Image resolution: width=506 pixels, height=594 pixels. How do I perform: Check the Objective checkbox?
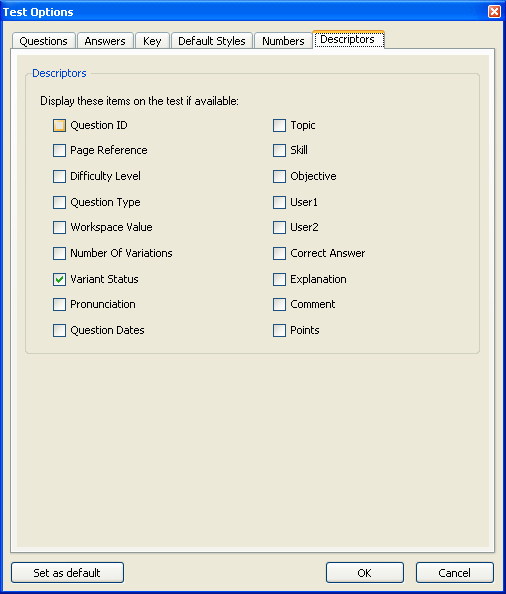(x=280, y=176)
